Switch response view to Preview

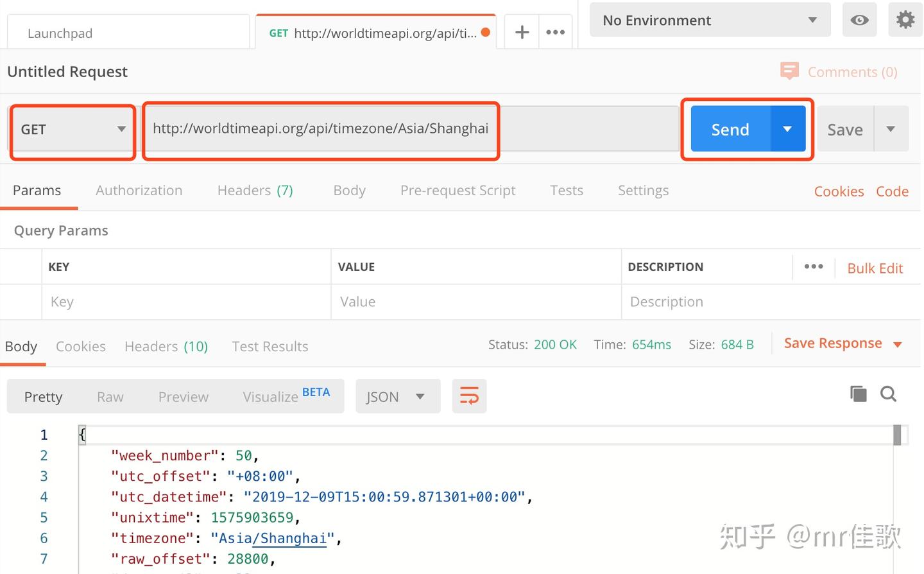[x=184, y=397]
